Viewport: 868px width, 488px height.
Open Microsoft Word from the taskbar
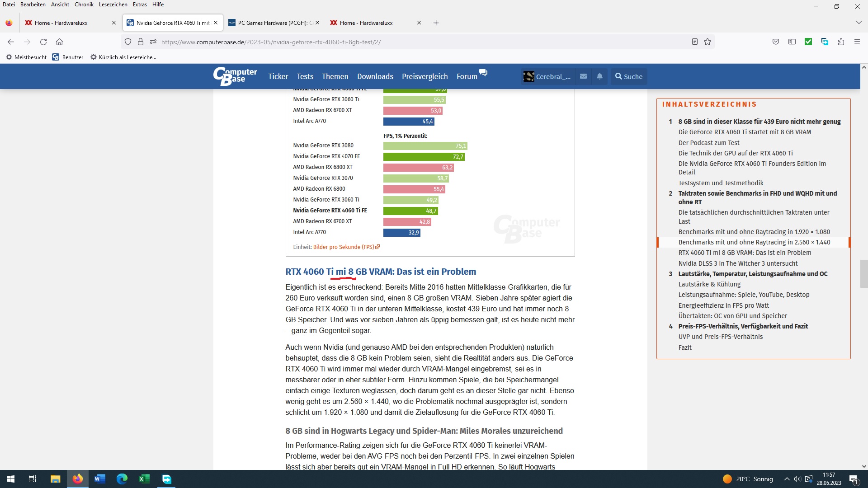click(x=100, y=479)
